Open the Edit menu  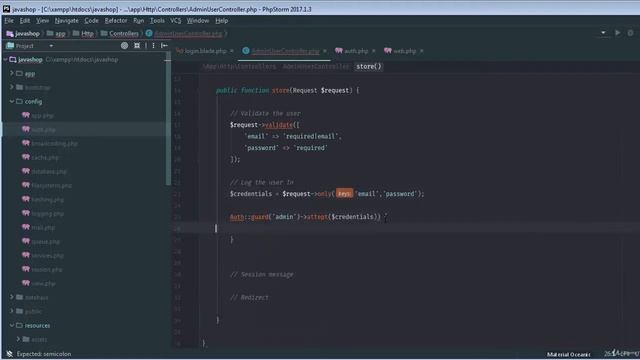pyautogui.click(x=25, y=20)
